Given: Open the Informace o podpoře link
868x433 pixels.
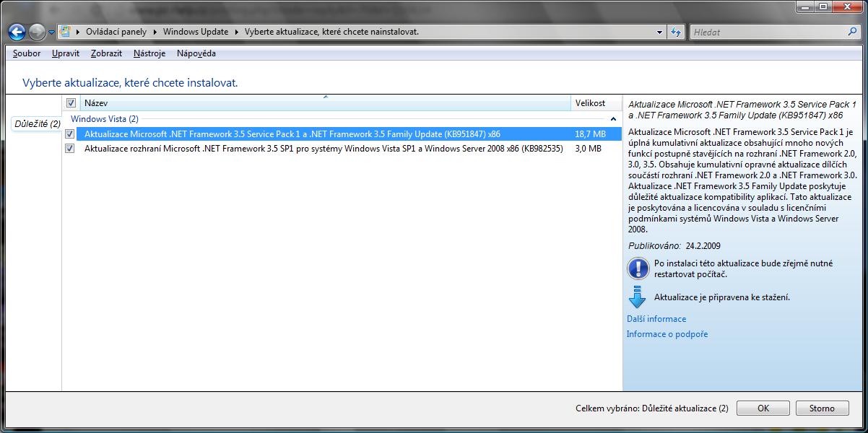Looking at the screenshot, I should [667, 334].
